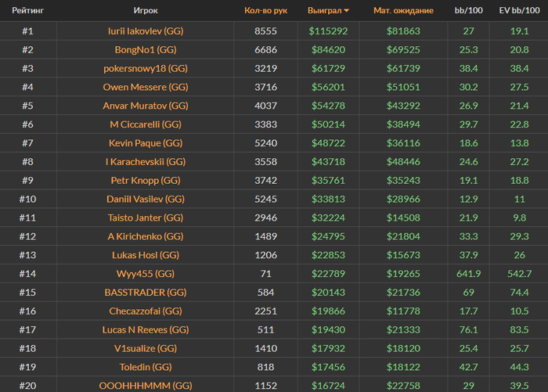548x392 pixels.
Task: Open Daniil Vasilev (GG) player link
Action: tap(146, 200)
